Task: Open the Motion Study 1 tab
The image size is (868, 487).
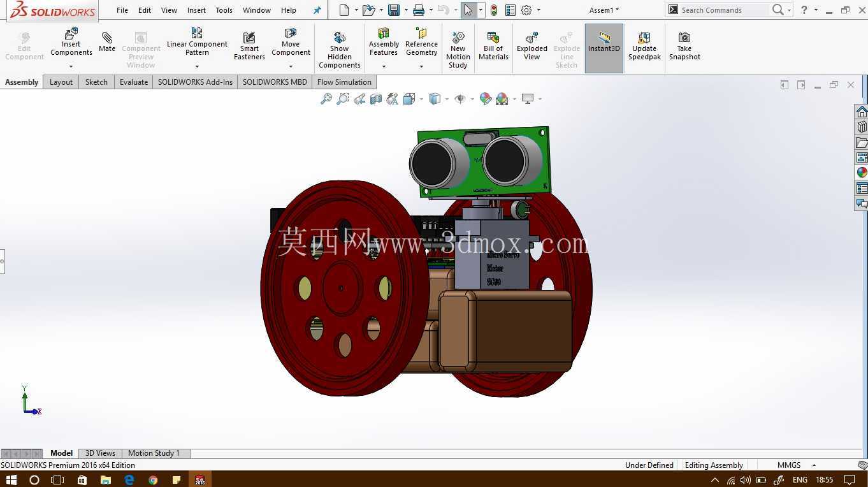Action: [154, 453]
